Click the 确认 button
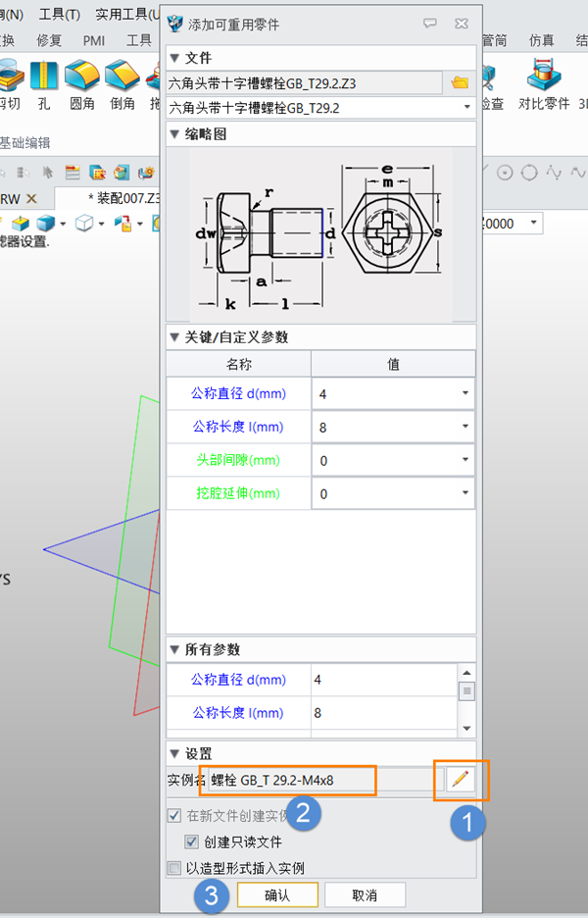 point(277,895)
